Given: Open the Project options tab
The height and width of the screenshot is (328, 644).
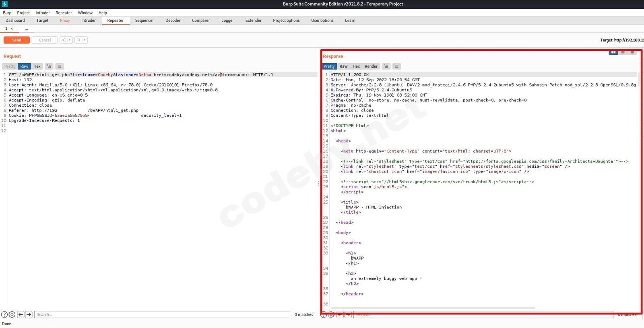Looking at the screenshot, I should point(286,21).
